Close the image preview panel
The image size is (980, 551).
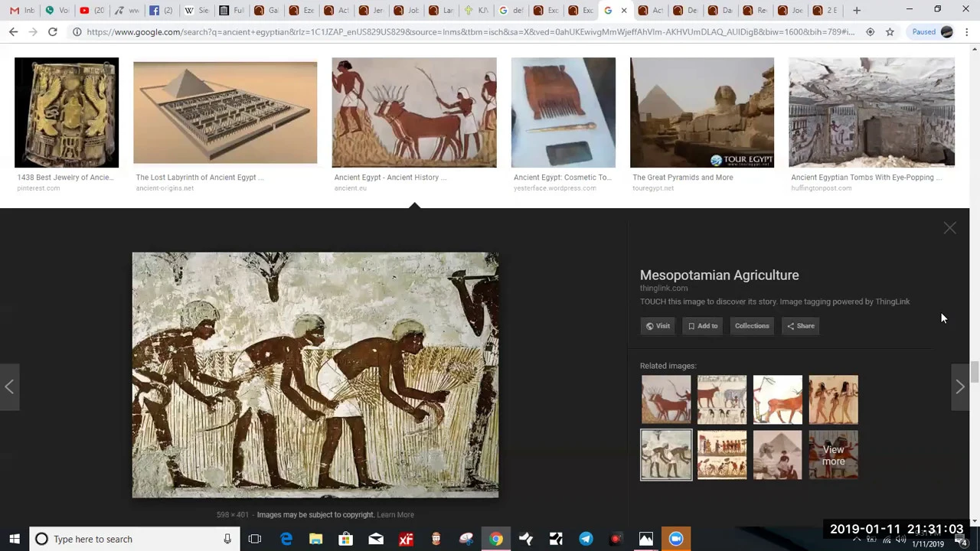(949, 228)
